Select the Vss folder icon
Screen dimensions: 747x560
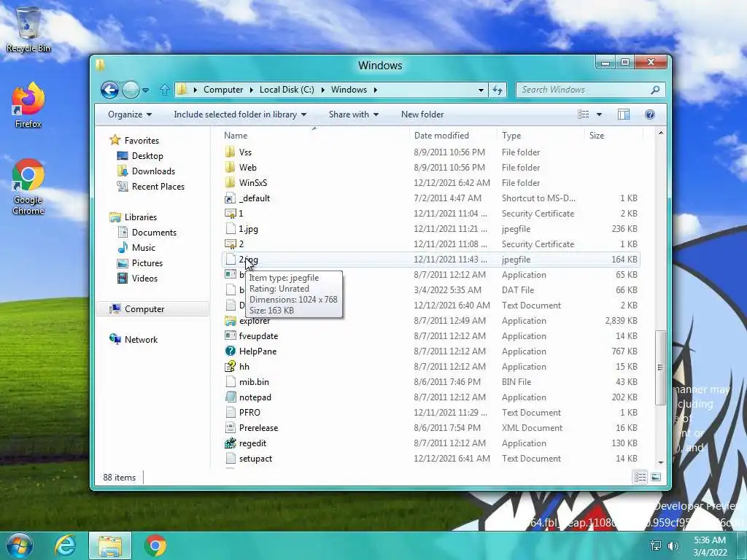point(230,152)
